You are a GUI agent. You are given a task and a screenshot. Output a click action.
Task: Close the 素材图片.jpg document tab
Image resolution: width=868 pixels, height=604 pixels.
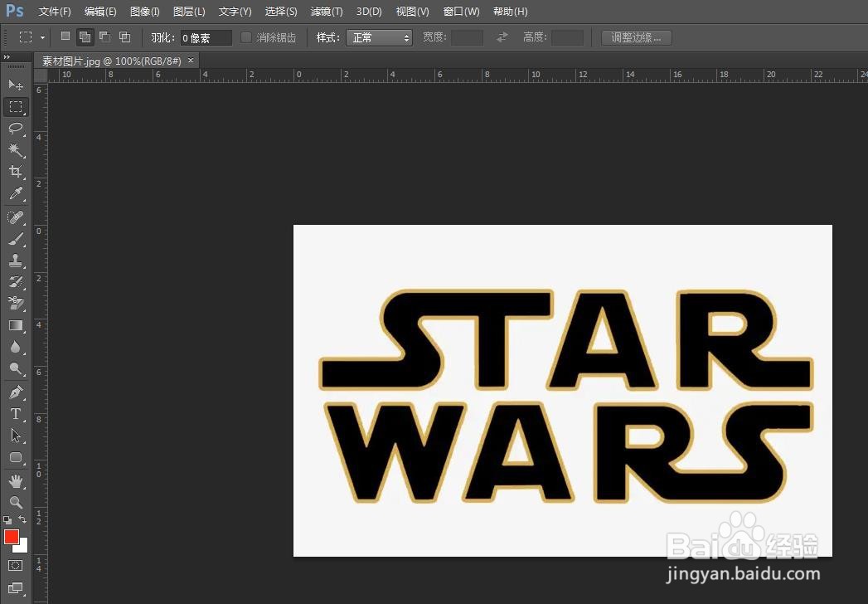point(191,61)
